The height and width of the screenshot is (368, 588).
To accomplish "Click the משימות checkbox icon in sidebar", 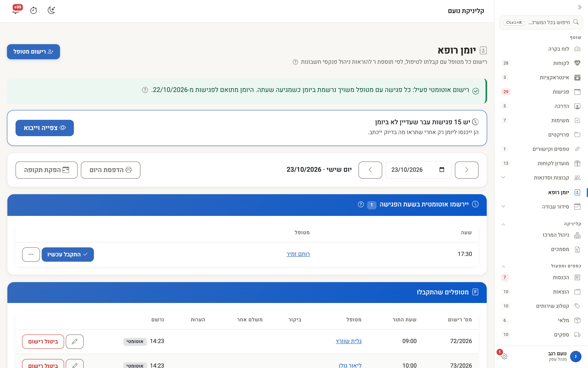I will tap(577, 120).
